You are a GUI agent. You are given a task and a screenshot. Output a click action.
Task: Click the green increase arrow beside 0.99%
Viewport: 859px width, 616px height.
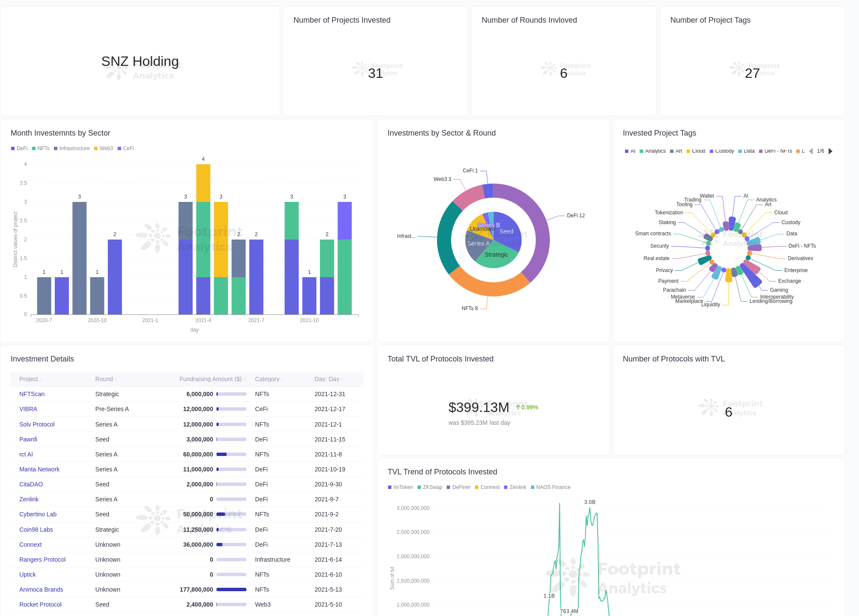(x=518, y=407)
